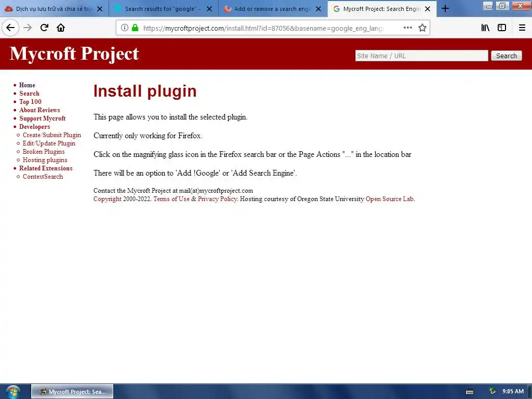Open the Home sidebar link
The height and width of the screenshot is (399, 532).
click(x=27, y=85)
